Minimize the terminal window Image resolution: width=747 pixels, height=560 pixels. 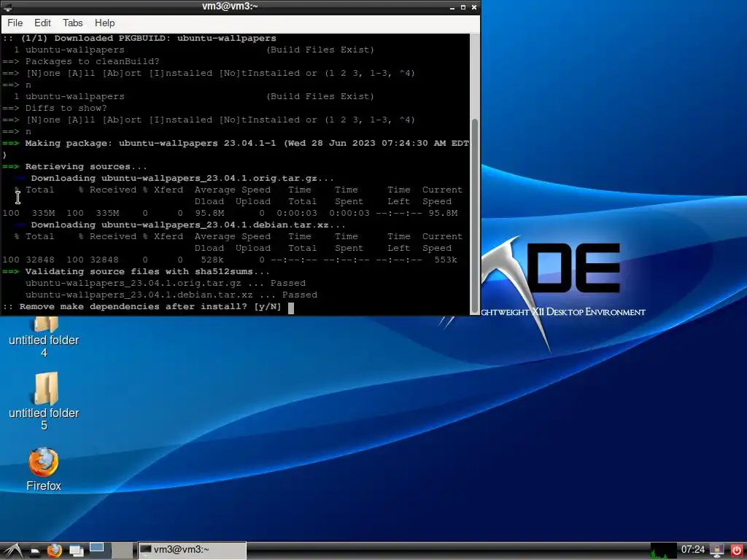[x=452, y=7]
